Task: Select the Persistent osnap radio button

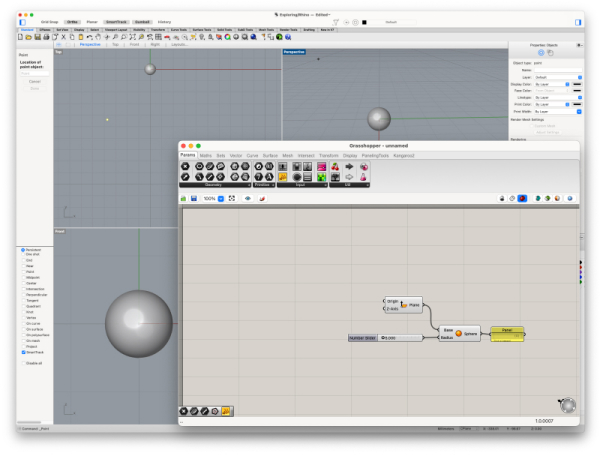Action: tap(23, 250)
